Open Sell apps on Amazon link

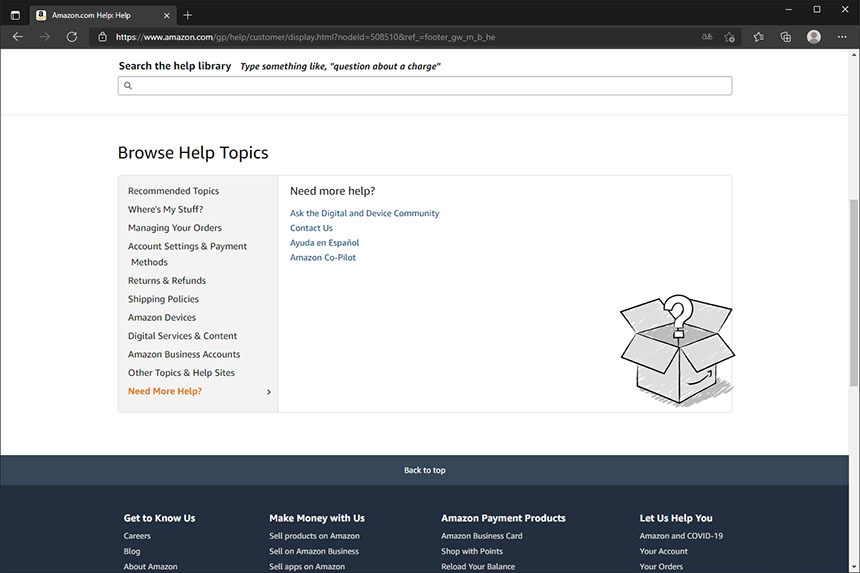tap(307, 566)
